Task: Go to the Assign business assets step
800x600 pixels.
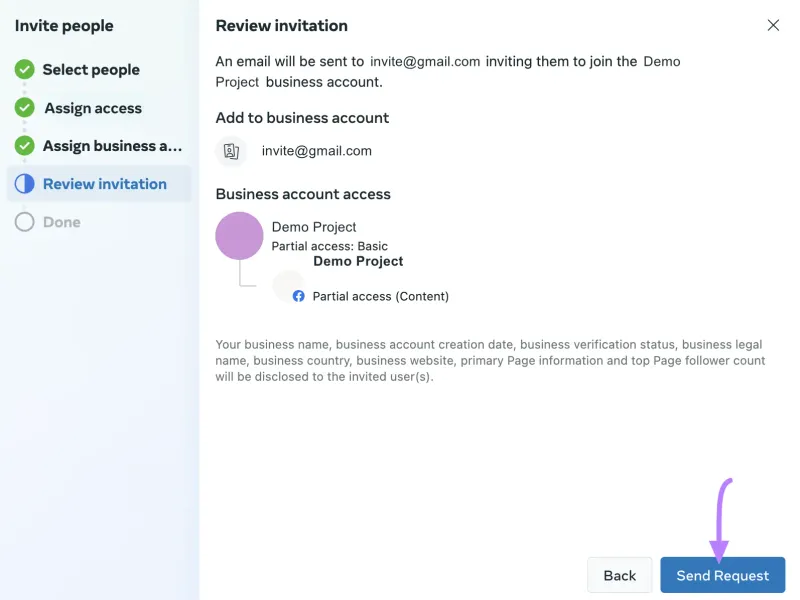Action: pos(111,146)
